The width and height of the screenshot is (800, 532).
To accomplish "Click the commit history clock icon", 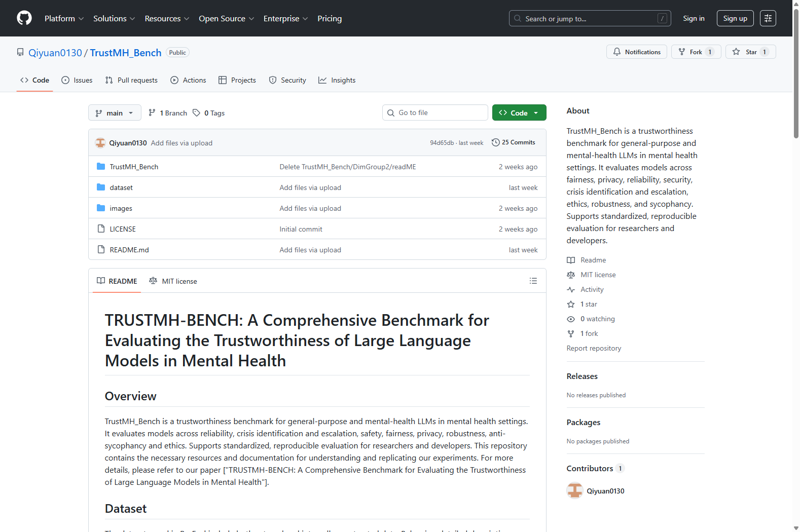I will tap(496, 142).
